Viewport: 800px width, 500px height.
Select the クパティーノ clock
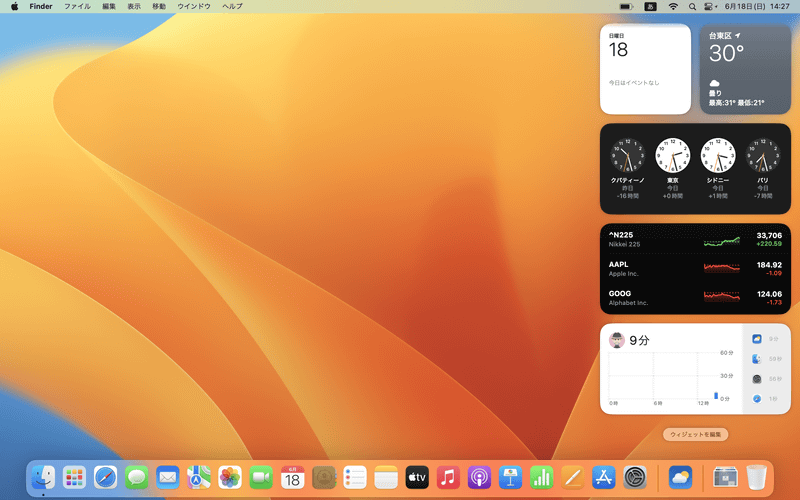(628, 168)
